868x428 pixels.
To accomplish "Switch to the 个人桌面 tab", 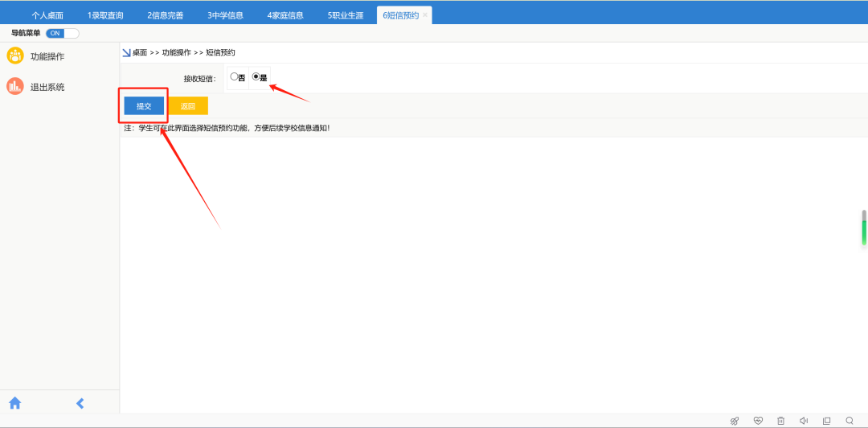I will [x=47, y=15].
